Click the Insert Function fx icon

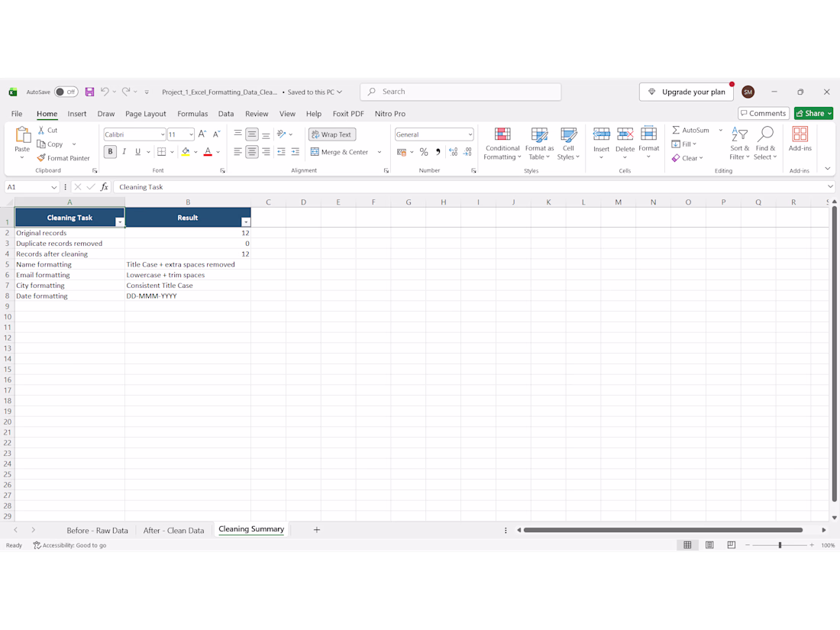pyautogui.click(x=105, y=187)
